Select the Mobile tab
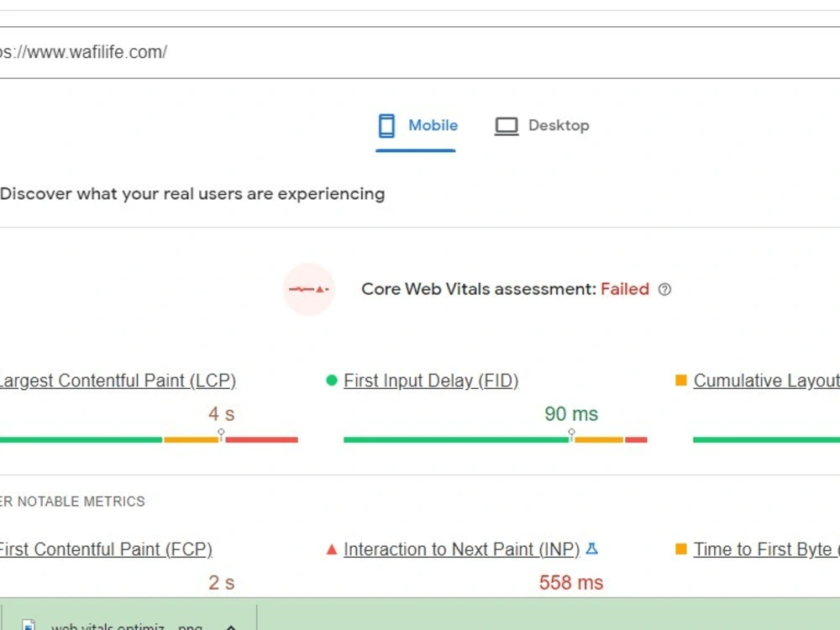Image resolution: width=840 pixels, height=630 pixels. tap(417, 125)
